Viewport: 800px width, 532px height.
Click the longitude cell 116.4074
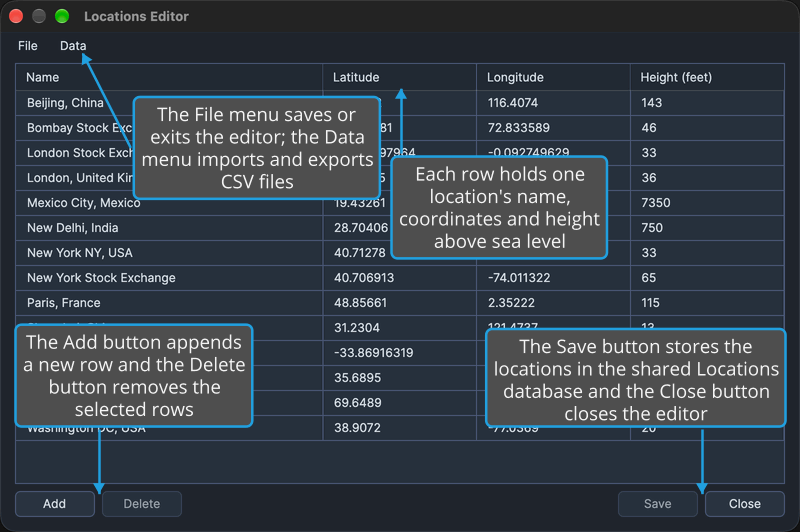coord(554,103)
